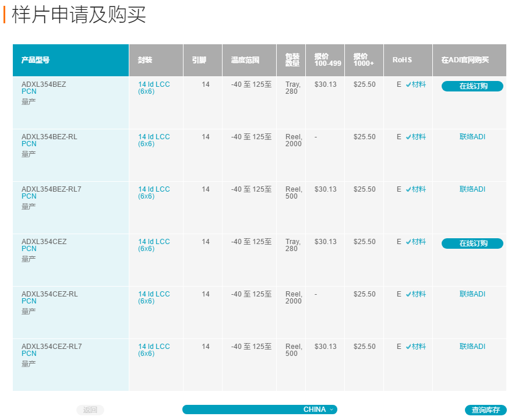Open 联络ADI link for ADXL354BEZ-RL
This screenshot has width=529, height=420.
[x=472, y=137]
